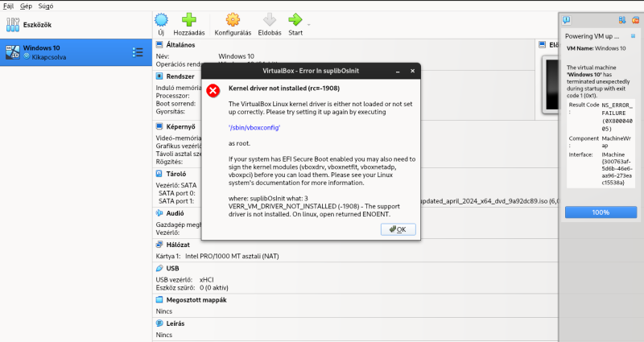The image size is (644, 342).
Task: Open the dropdown arrow beside Start
Action: 309,25
